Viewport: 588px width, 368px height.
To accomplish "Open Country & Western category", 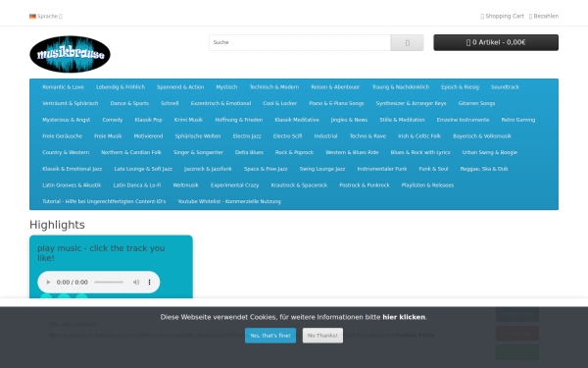I will click(66, 152).
